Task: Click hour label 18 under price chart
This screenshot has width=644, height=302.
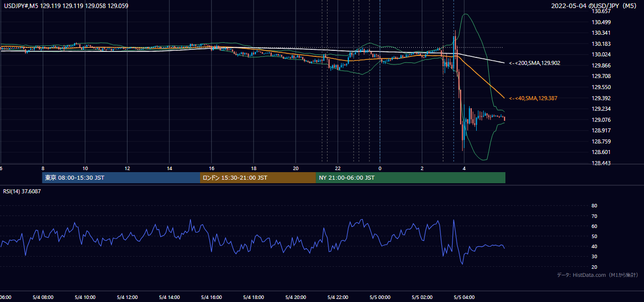Action: (x=253, y=168)
